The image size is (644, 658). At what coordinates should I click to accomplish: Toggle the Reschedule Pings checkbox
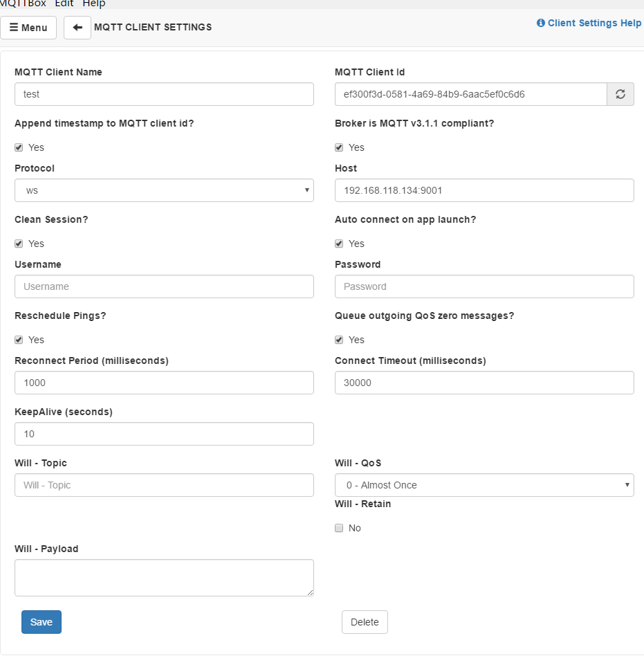(x=19, y=340)
